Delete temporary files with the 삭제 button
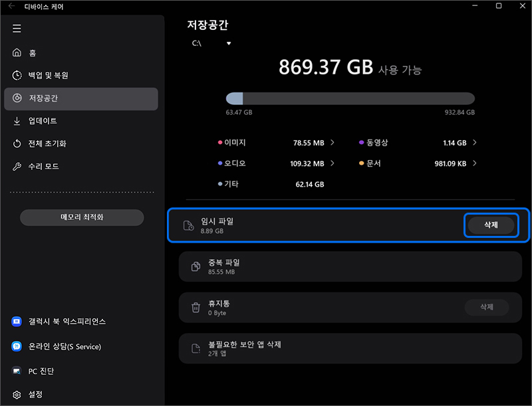The height and width of the screenshot is (406, 532). pos(491,225)
